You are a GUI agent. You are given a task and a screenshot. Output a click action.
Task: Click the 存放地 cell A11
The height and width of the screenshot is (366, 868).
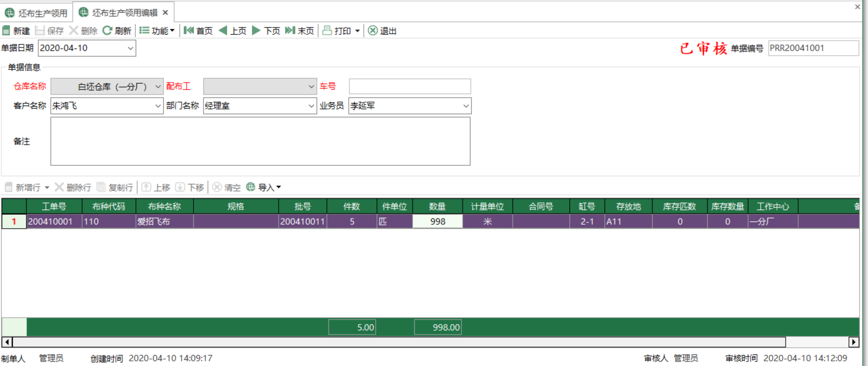tap(628, 221)
